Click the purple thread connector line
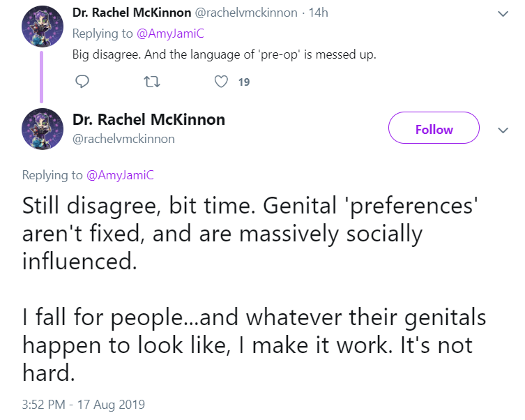This screenshot has width=525, height=420. click(x=42, y=77)
